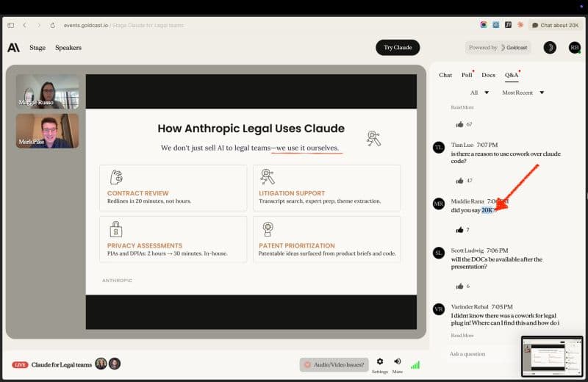Open the Docs tab
This screenshot has width=588, height=382.
tap(488, 75)
